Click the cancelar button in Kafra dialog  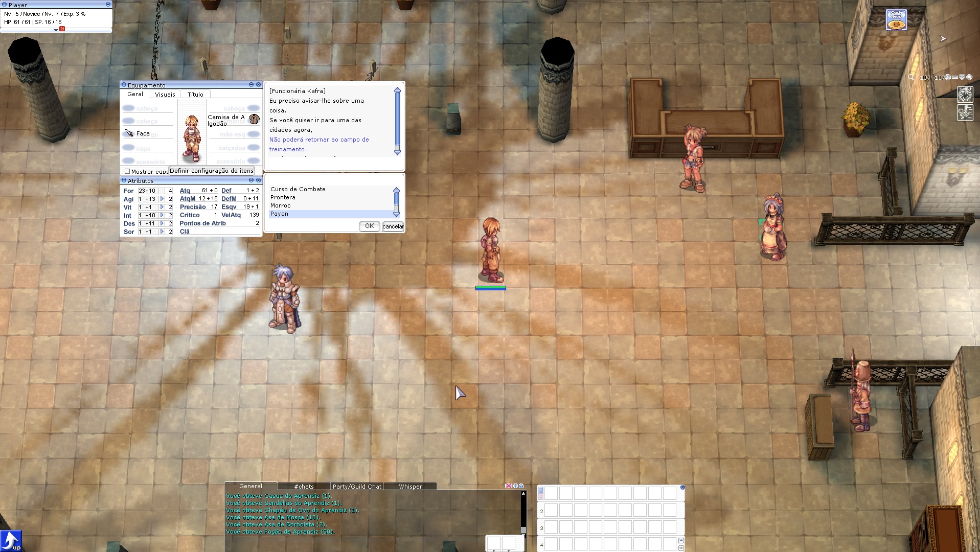[x=393, y=226]
